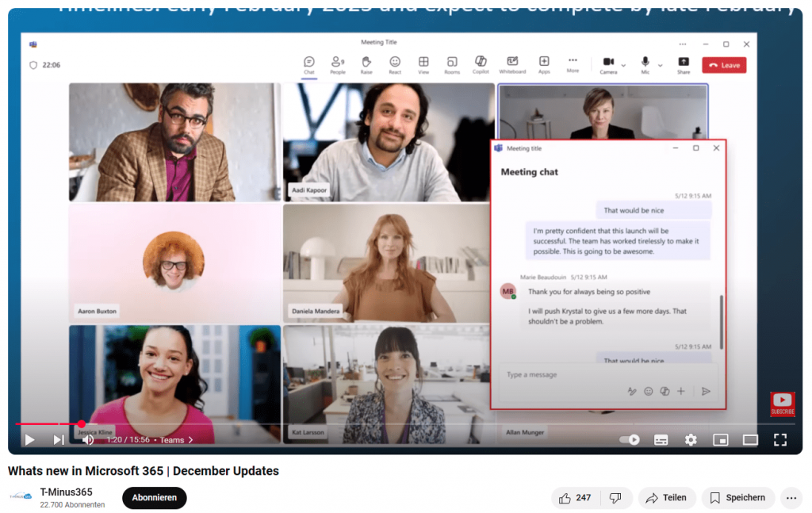Open breakout Rooms in Teams
Image resolution: width=812 pixels, height=513 pixels.
point(452,65)
